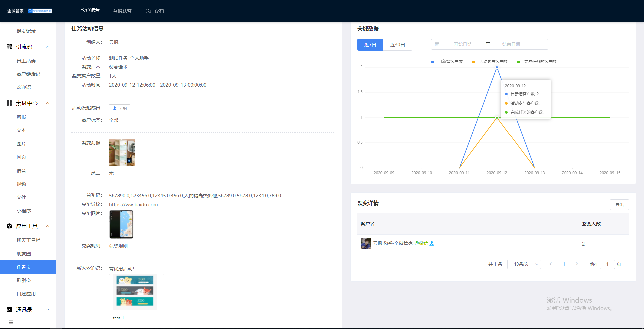644x329 pixels.
Task: Open 聊天工具栏 in the sidebar
Action: (29, 240)
